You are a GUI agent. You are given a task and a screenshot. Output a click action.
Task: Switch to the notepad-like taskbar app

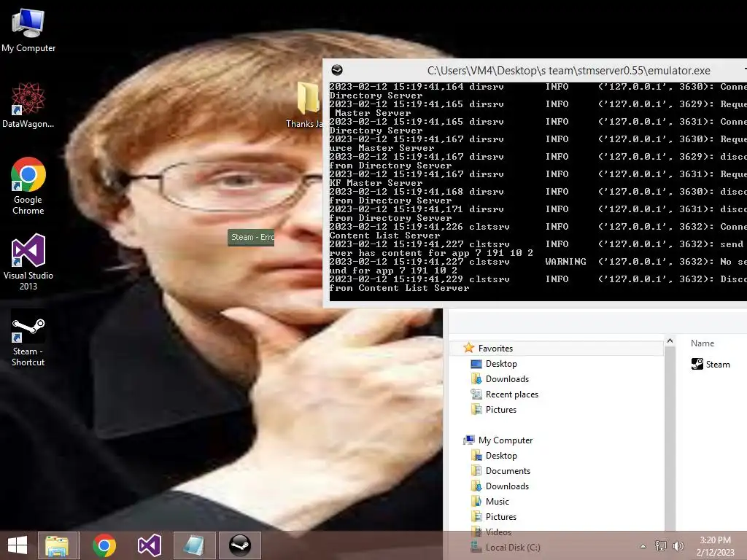pyautogui.click(x=194, y=545)
